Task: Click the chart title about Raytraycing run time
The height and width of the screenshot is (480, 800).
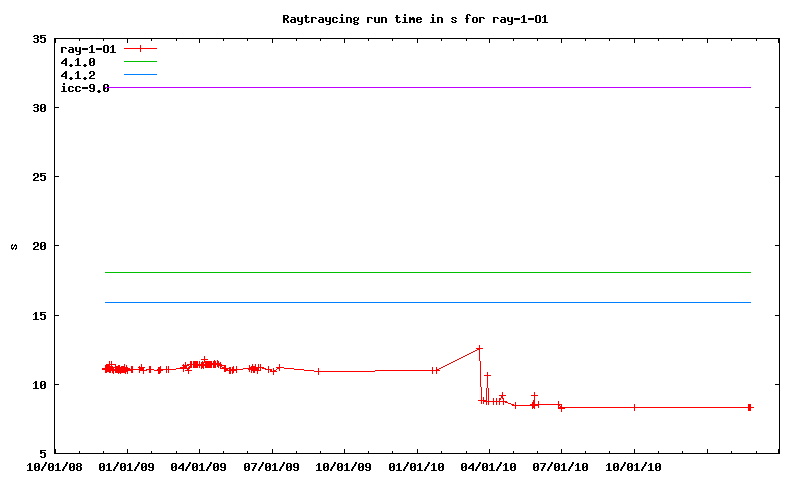Action: (x=415, y=18)
